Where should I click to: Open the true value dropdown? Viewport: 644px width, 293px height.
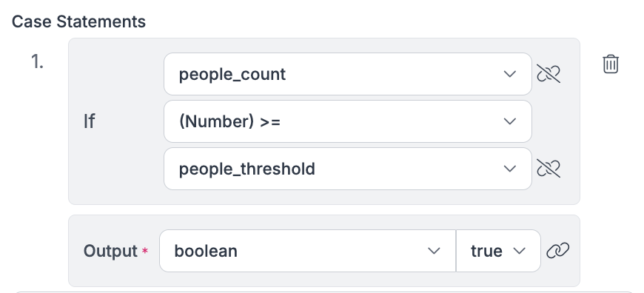(498, 251)
